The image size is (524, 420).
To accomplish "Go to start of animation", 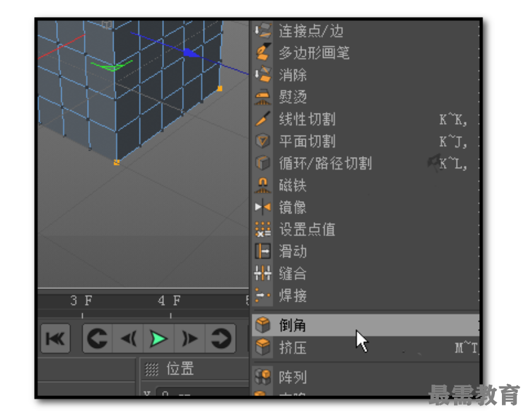I will click(x=55, y=339).
